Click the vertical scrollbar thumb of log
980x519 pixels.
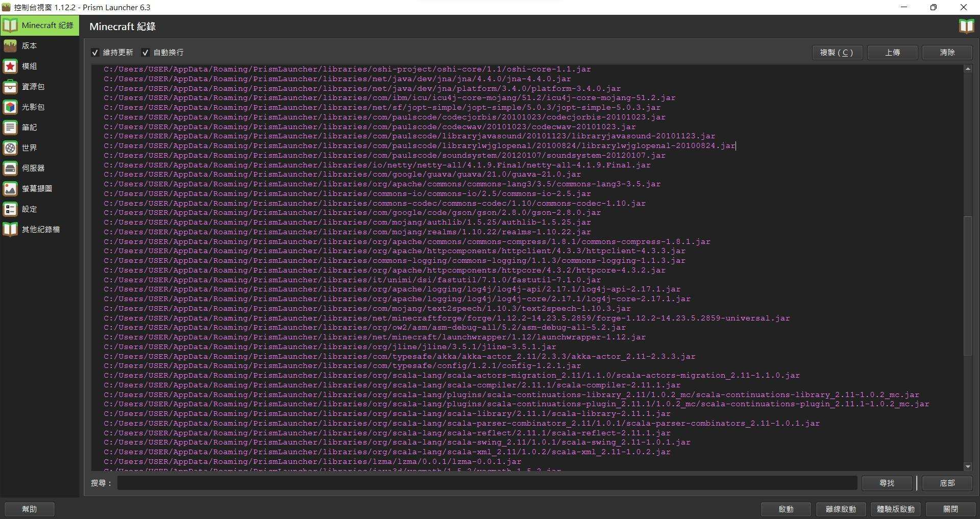[968, 286]
